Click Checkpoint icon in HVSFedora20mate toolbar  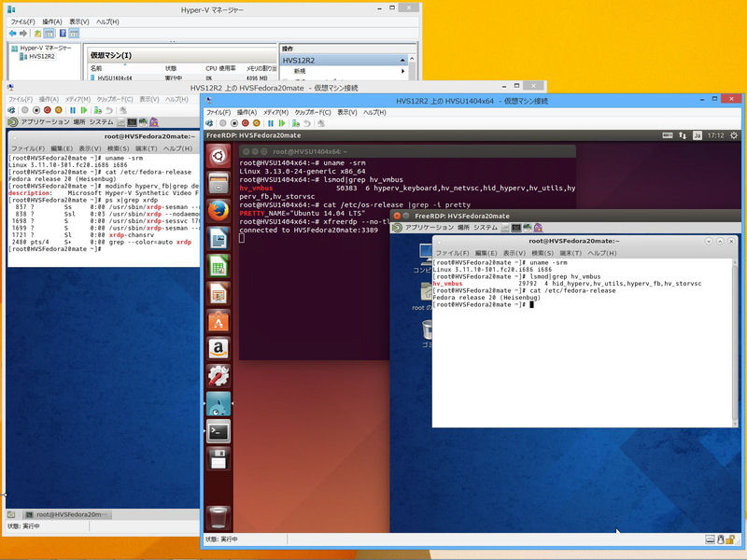98,110
